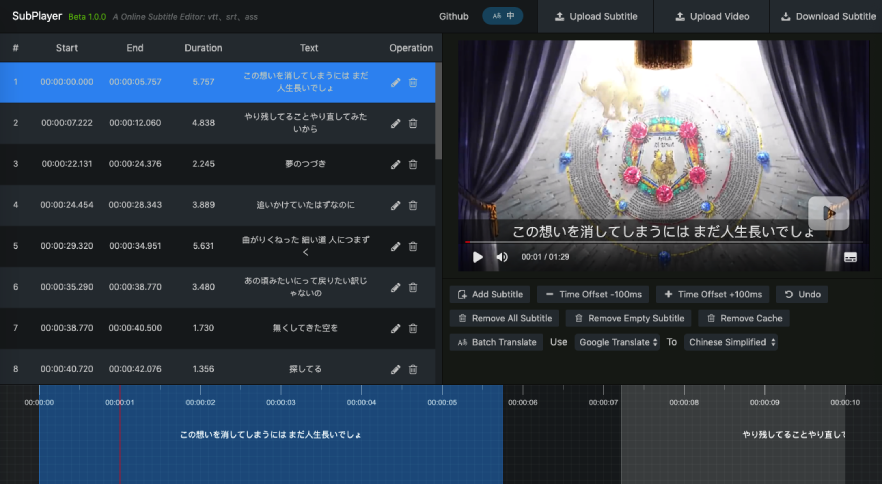Viewport: 882px width, 484px height.
Task: Click the Text column header
Action: pyautogui.click(x=309, y=48)
